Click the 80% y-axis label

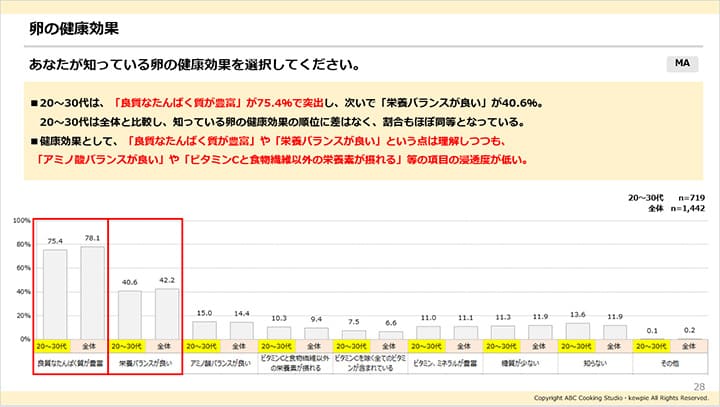23,244
